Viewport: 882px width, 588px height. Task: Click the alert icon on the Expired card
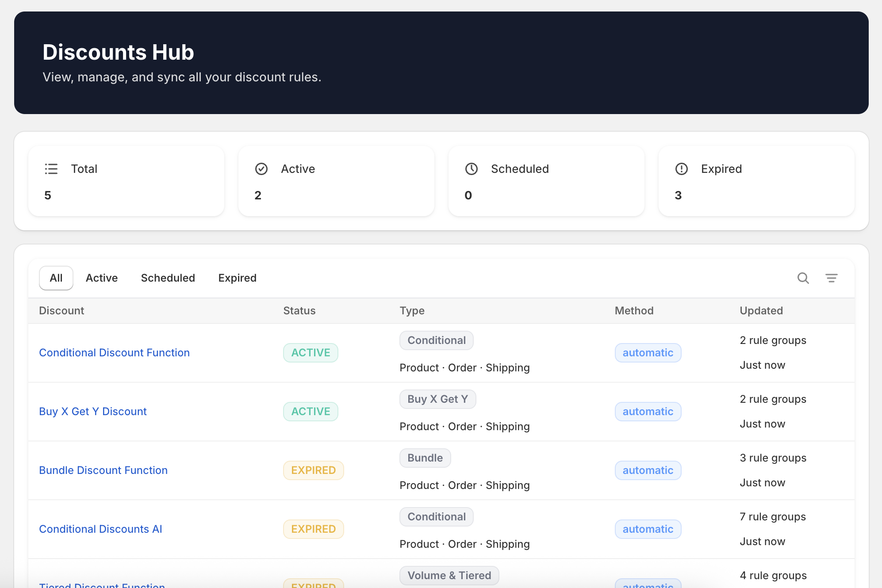pyautogui.click(x=681, y=168)
